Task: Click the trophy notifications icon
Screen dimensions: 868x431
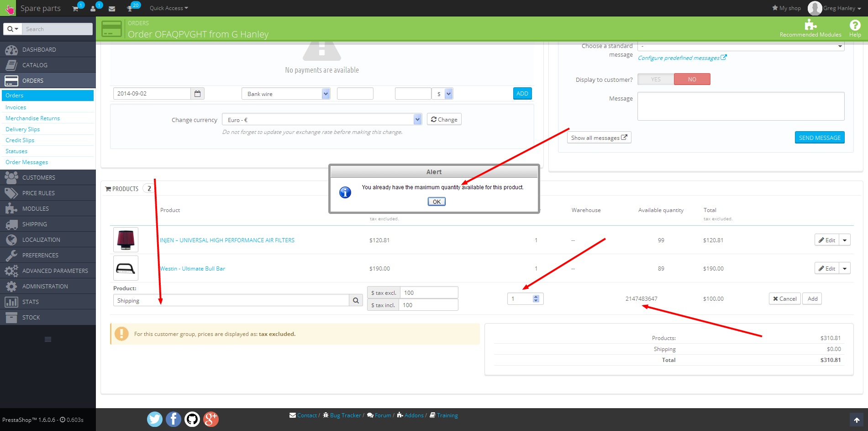Action: click(x=130, y=8)
